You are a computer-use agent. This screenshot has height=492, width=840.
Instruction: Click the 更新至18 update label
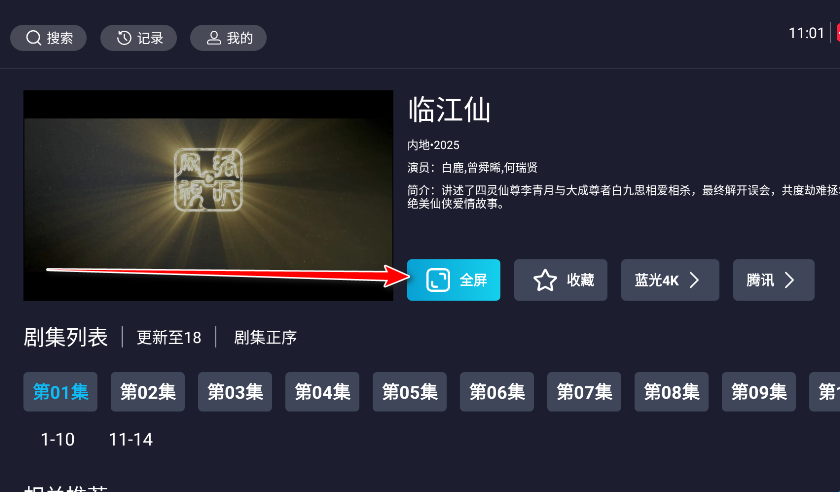pos(169,337)
